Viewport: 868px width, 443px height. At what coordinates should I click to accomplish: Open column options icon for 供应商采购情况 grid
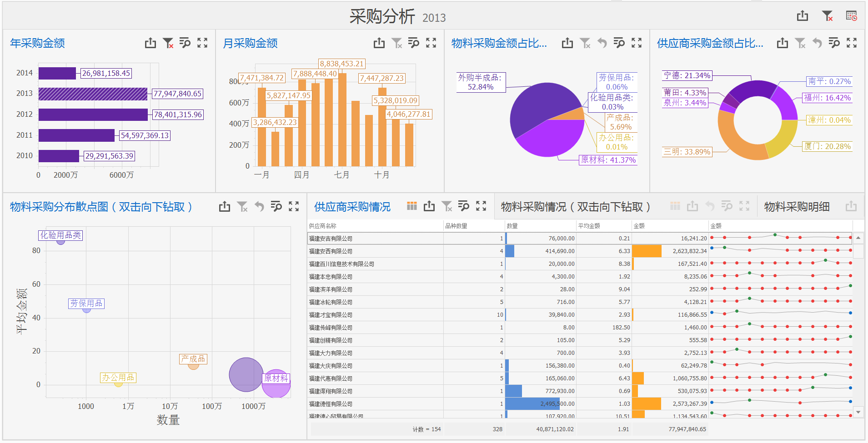coord(412,206)
